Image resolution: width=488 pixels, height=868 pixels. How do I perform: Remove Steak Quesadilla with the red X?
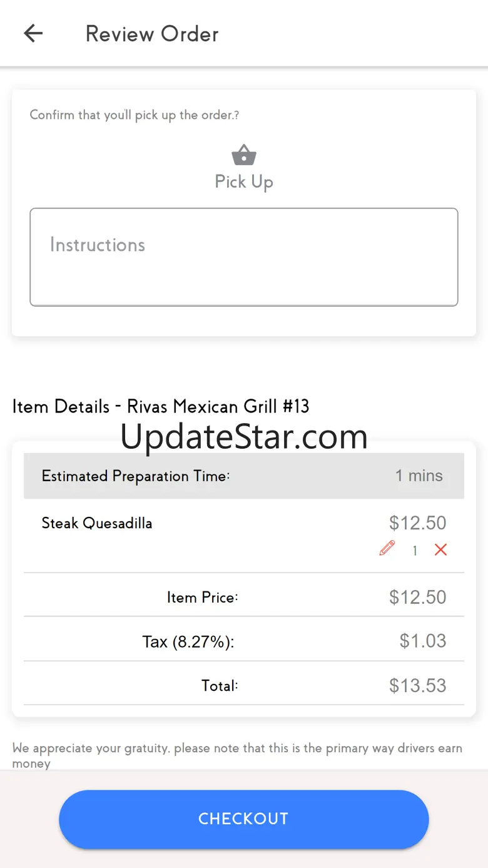(x=440, y=549)
